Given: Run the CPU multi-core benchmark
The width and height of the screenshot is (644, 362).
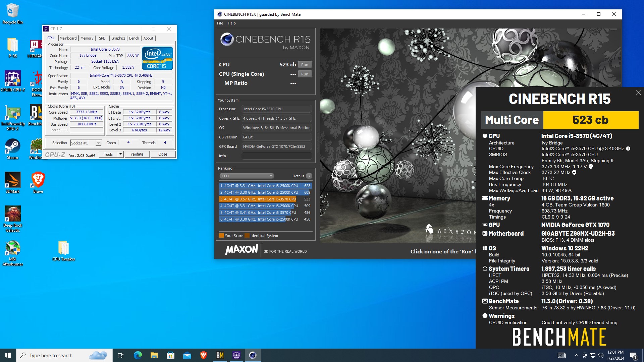Looking at the screenshot, I should pos(305,65).
